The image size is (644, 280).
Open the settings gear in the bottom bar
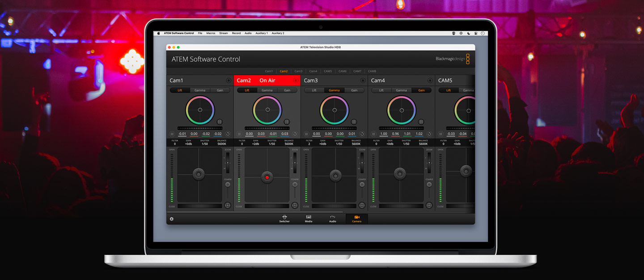click(x=171, y=219)
